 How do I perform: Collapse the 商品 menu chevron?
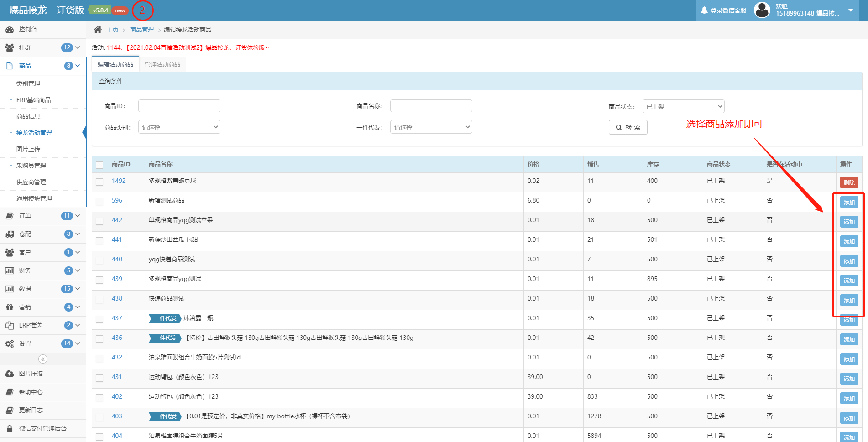coord(78,66)
